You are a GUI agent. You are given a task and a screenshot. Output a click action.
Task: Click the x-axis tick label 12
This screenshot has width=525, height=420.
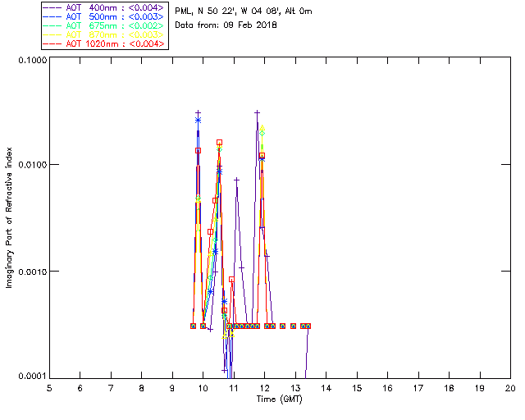[x=264, y=388]
